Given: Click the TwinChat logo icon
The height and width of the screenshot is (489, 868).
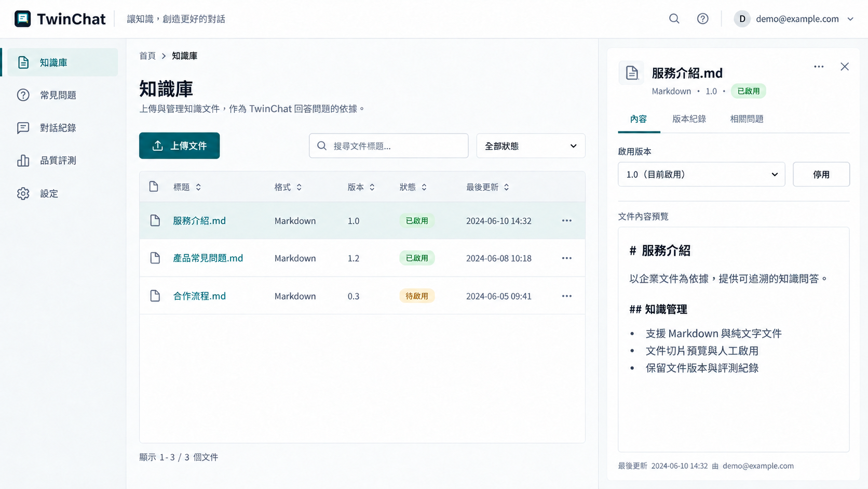Looking at the screenshot, I should tap(22, 19).
